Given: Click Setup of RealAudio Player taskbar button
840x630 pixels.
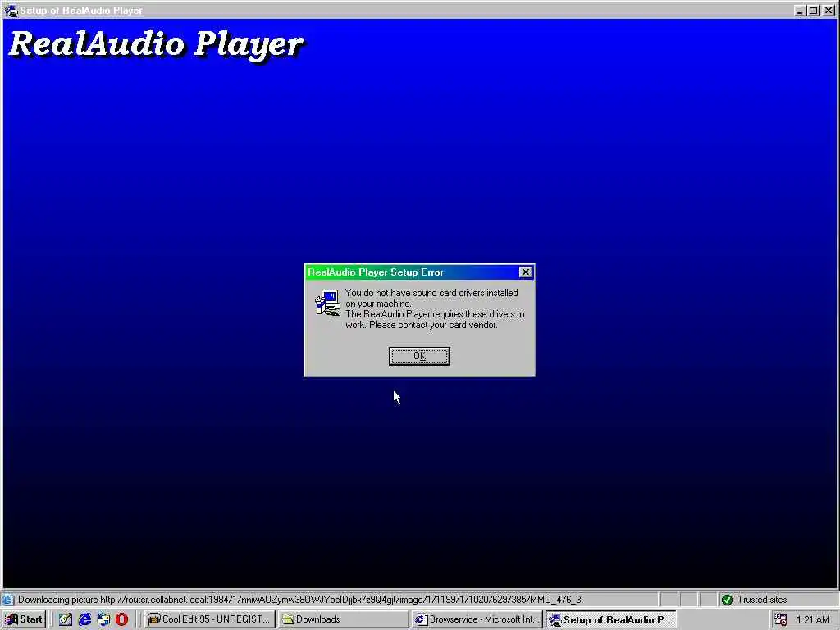Looking at the screenshot, I should click(610, 619).
